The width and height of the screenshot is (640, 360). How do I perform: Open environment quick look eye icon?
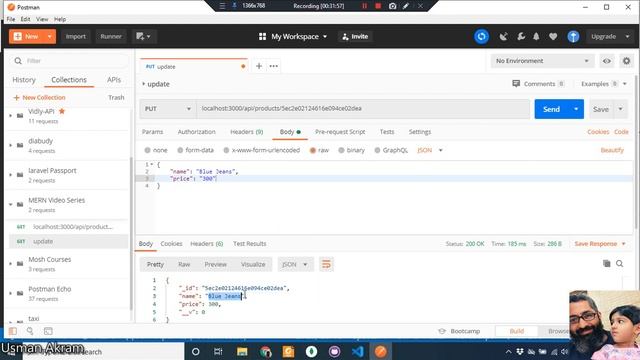point(607,61)
